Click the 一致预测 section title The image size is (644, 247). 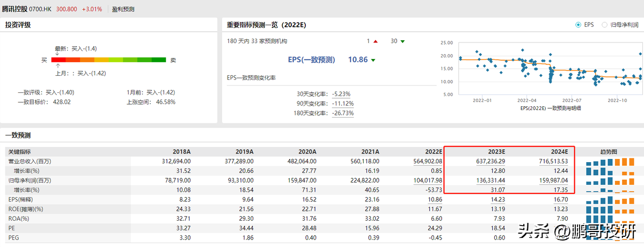tap(18, 135)
